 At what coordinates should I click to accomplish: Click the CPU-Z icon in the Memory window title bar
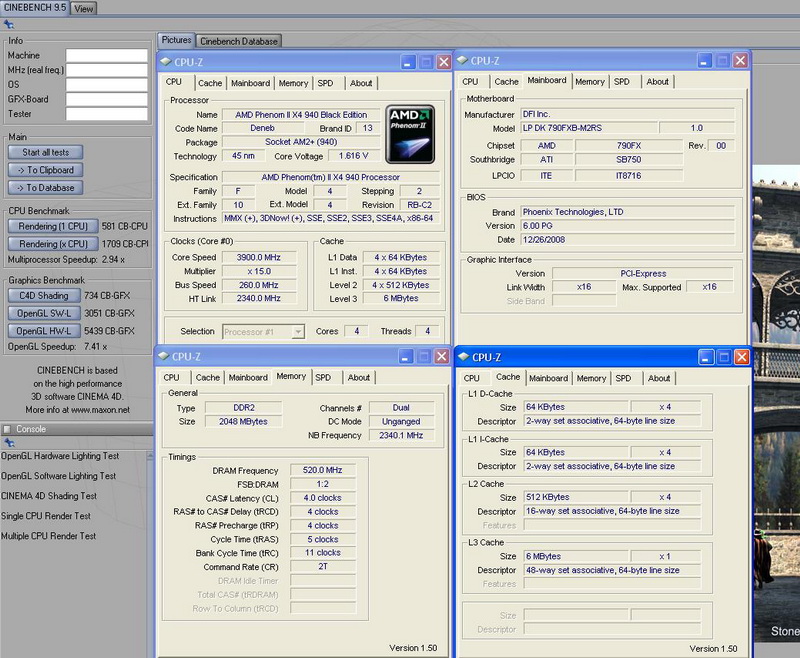pyautogui.click(x=165, y=356)
